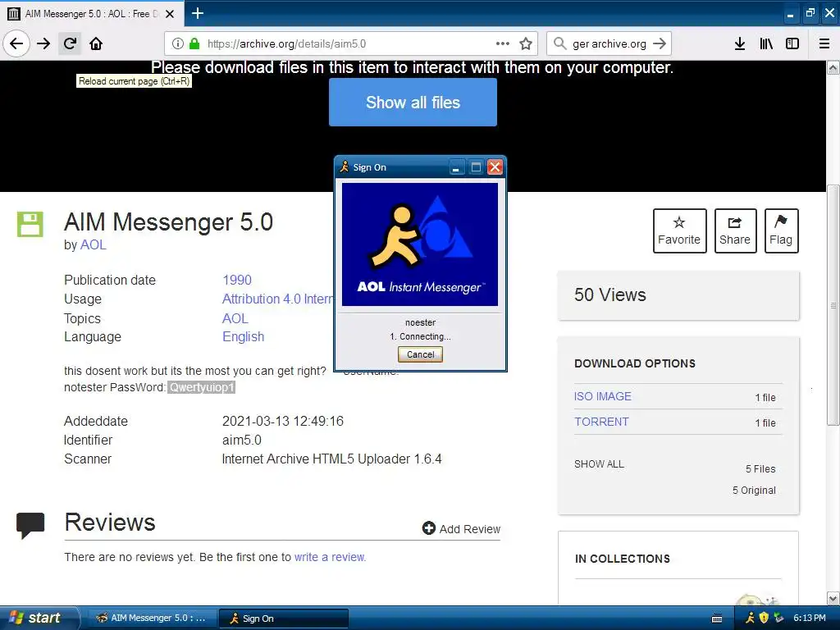Image resolution: width=840 pixels, height=630 pixels.
Task: Click the taskbar clock showing 6:13 PM
Action: (x=810, y=619)
